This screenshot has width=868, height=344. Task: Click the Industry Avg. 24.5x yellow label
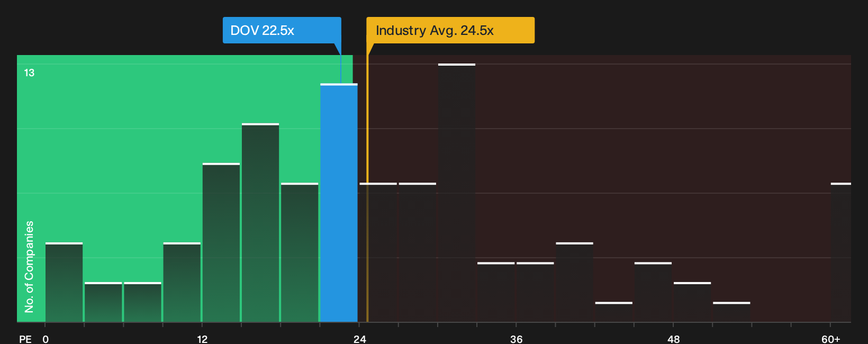point(450,30)
